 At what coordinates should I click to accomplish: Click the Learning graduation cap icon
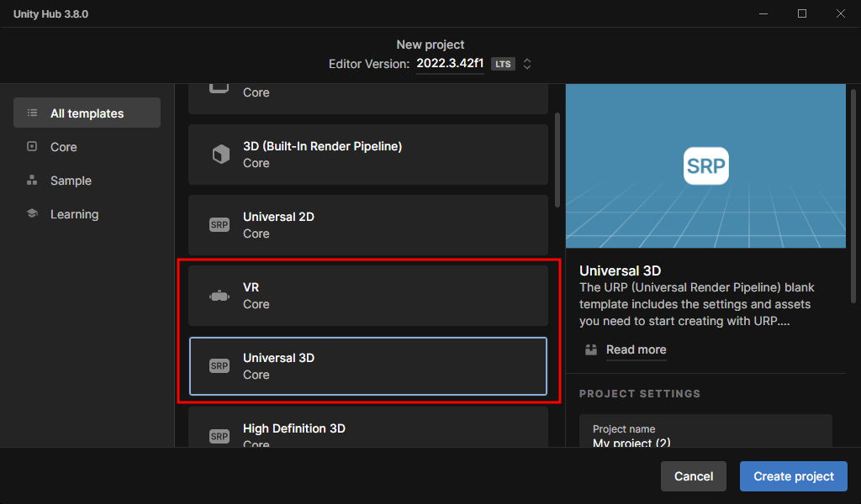[x=33, y=213]
